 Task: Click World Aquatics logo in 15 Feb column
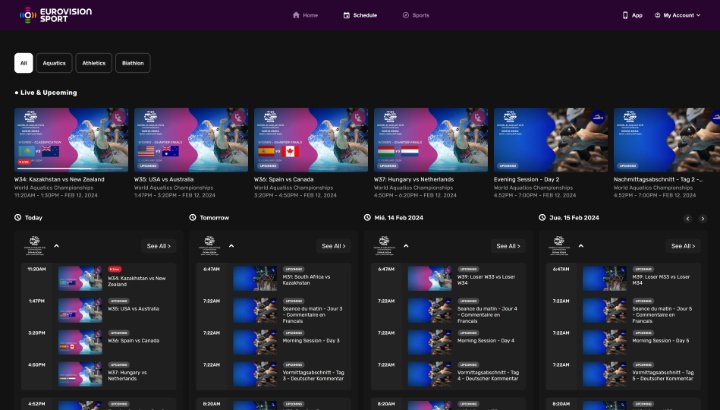pos(559,246)
